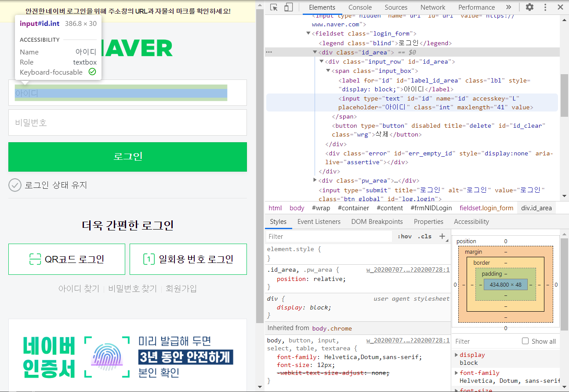Click the QR code login icon

tap(35, 259)
